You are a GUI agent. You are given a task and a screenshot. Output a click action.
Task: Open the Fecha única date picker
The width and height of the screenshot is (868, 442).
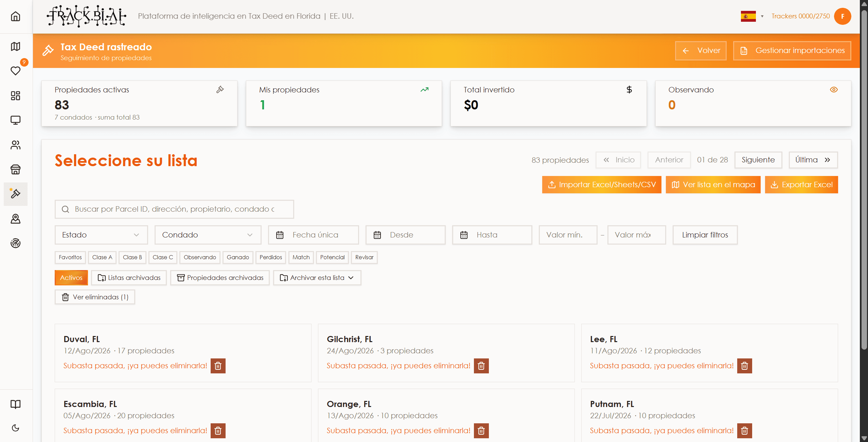coord(313,235)
